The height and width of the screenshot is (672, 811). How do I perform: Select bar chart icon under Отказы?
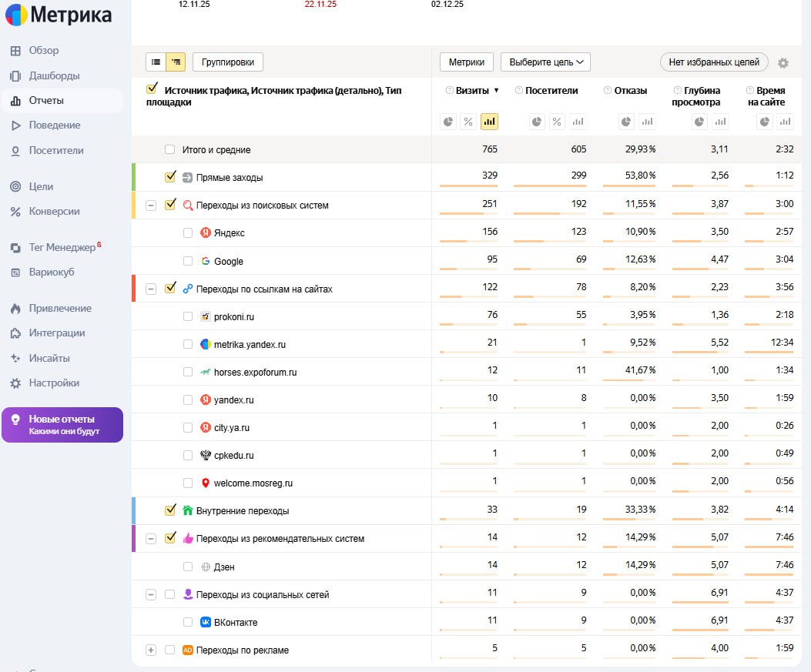coord(647,122)
